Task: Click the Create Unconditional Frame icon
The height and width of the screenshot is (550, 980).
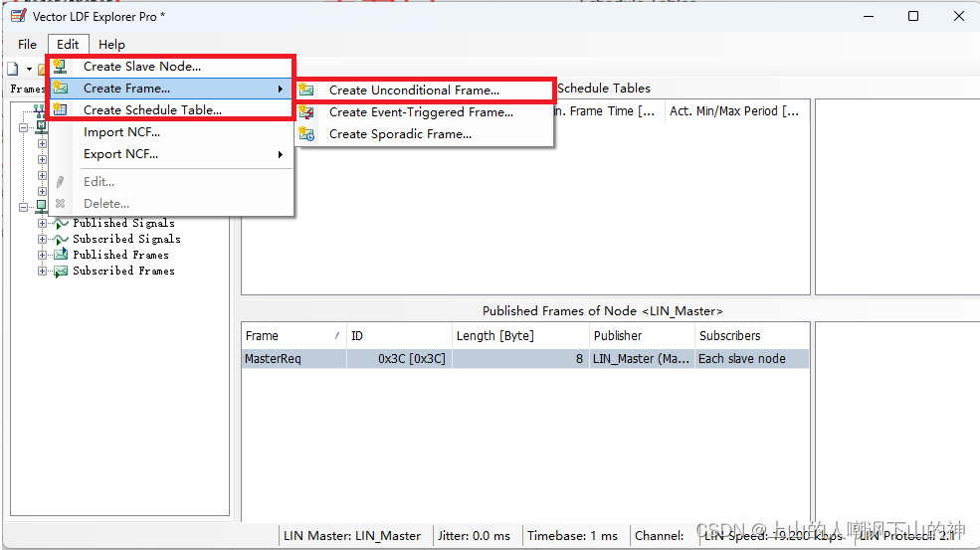Action: (306, 90)
